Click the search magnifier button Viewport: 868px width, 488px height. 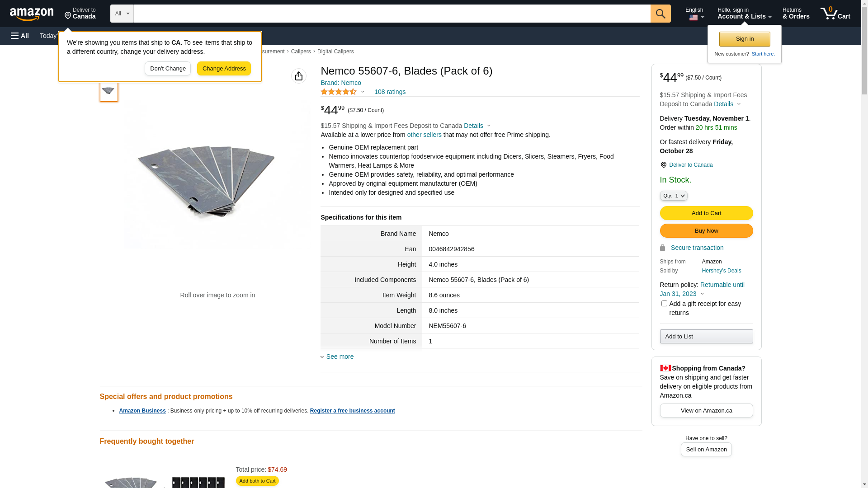(x=660, y=14)
